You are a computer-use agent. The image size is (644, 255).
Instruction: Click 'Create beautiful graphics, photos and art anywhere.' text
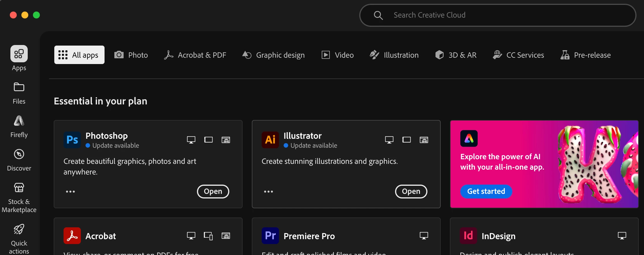coord(130,166)
